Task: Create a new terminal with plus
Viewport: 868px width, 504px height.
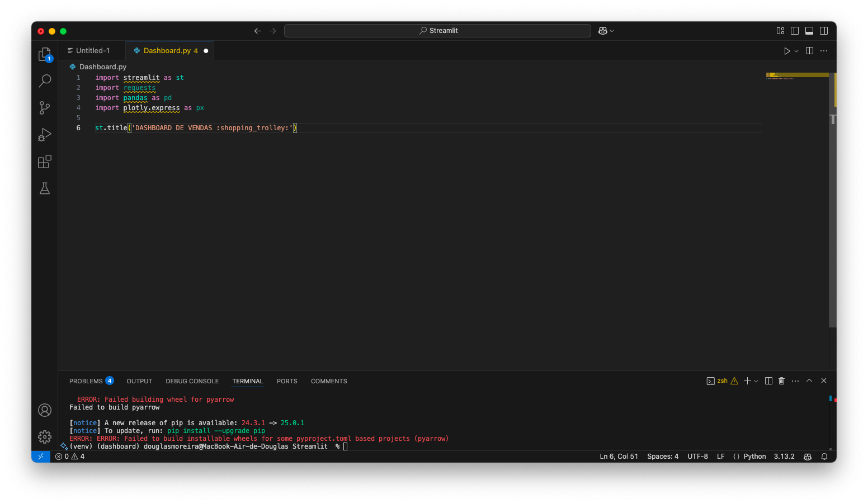Action: (747, 381)
